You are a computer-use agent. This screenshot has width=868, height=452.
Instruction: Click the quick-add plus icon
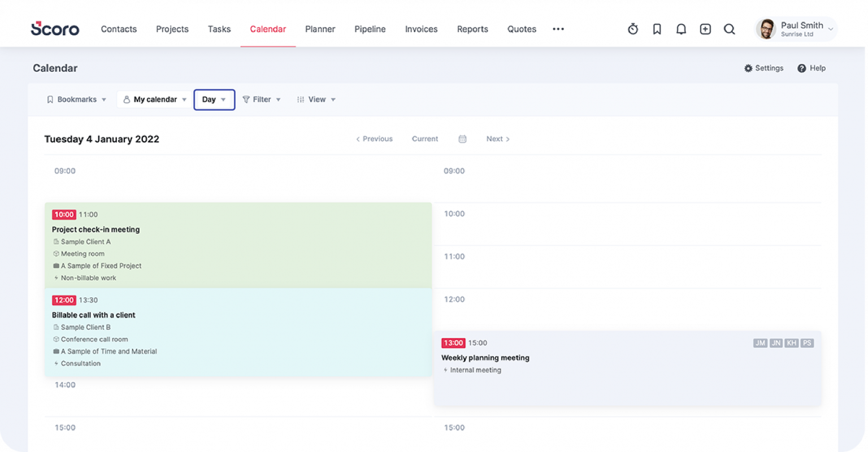click(x=705, y=29)
